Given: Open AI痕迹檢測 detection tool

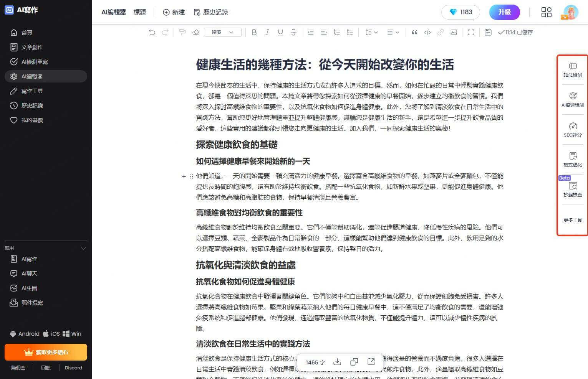Looking at the screenshot, I should tap(573, 100).
